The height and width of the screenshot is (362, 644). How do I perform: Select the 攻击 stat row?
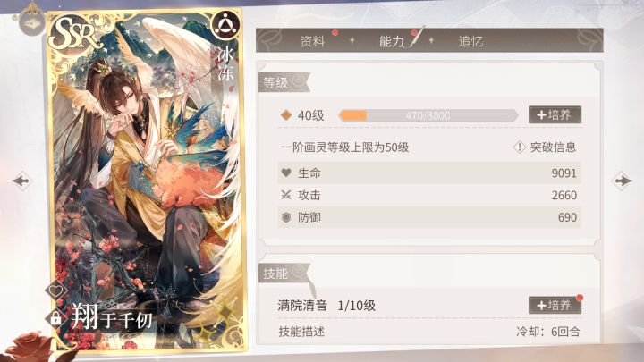[429, 195]
